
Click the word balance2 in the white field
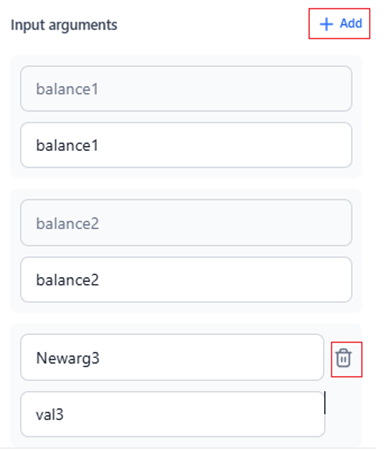tap(67, 280)
